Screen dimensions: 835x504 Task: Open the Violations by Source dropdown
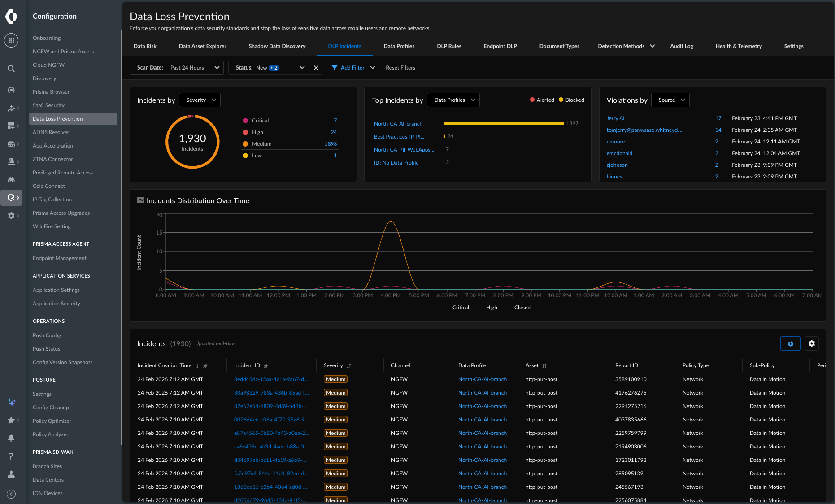point(670,100)
